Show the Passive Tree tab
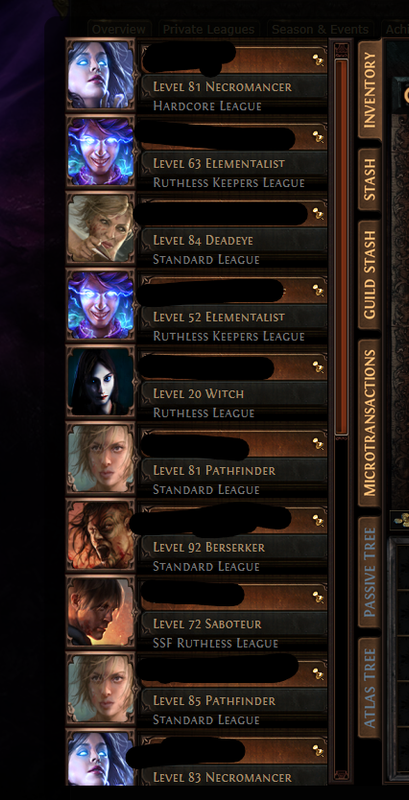This screenshot has width=409, height=800. 369,572
